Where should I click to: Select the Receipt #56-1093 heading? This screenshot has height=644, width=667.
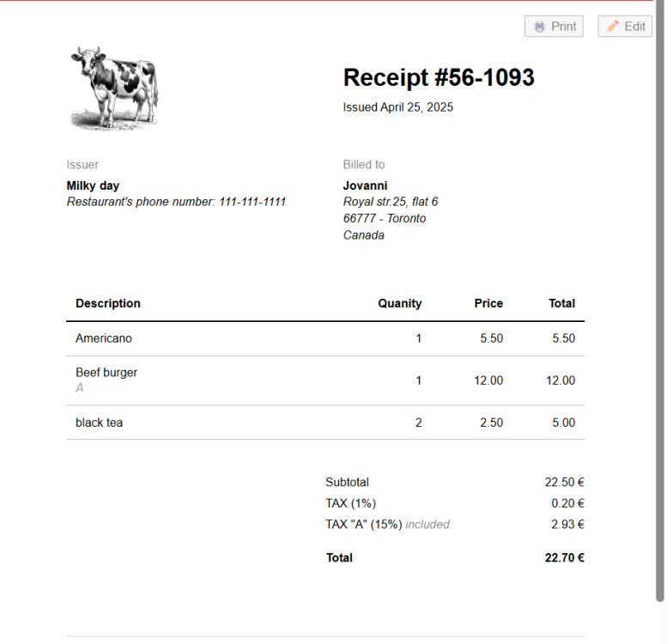tap(439, 77)
